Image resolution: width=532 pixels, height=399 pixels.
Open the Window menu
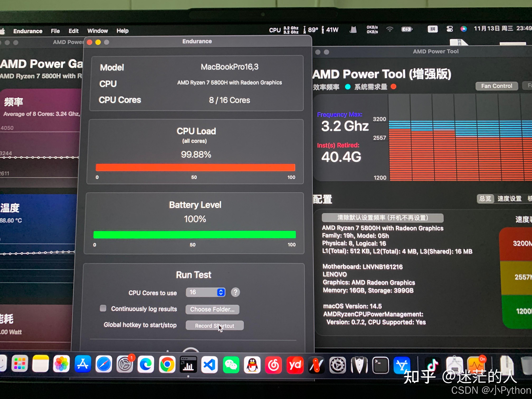pyautogui.click(x=97, y=31)
